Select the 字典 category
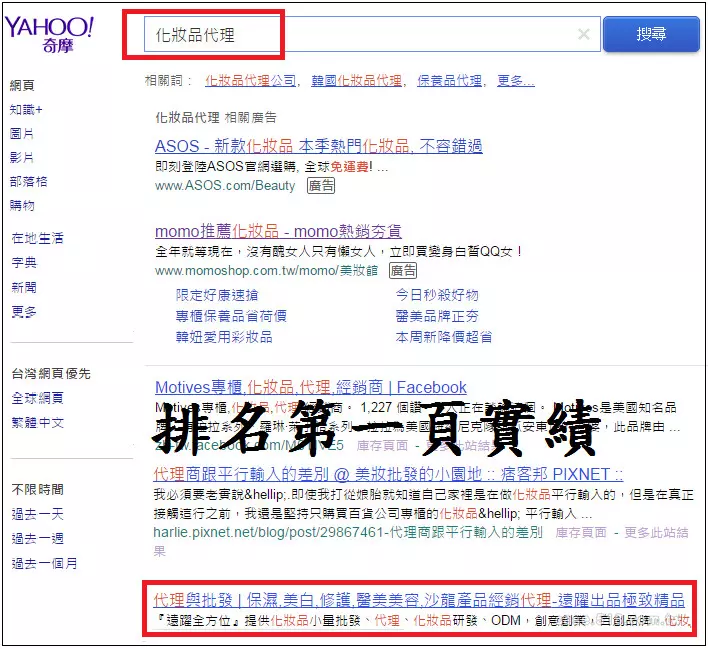This screenshot has height=649, width=708. click(x=24, y=262)
